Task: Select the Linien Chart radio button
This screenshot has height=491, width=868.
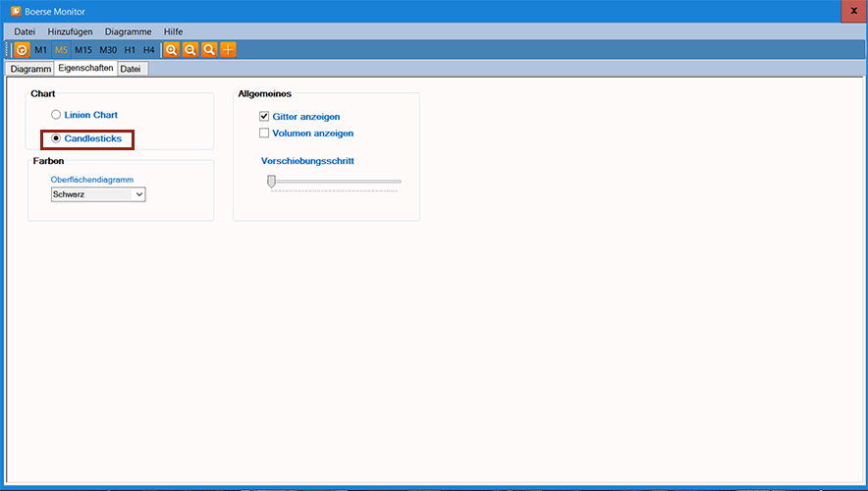Action: pyautogui.click(x=56, y=115)
